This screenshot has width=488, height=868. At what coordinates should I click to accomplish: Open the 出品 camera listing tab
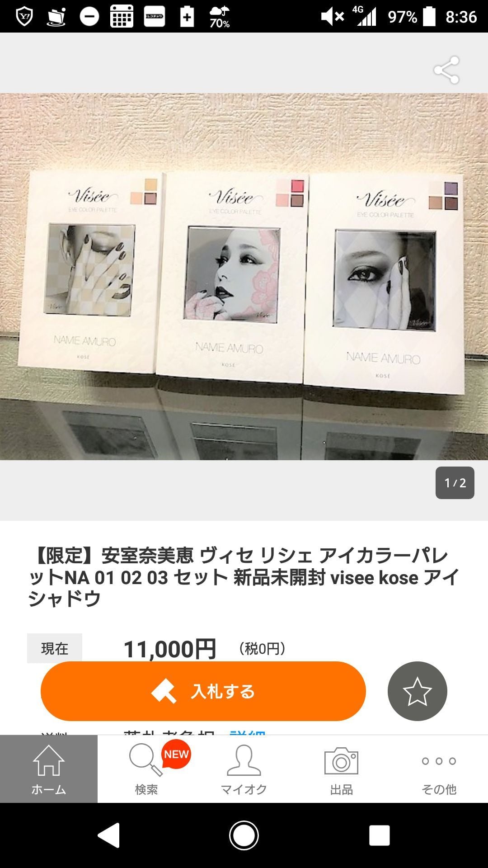(x=342, y=769)
